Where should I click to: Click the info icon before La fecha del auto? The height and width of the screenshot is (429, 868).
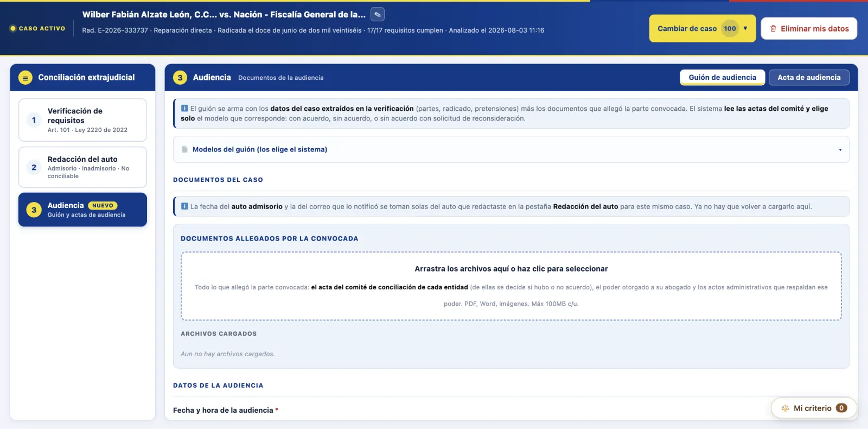click(184, 206)
